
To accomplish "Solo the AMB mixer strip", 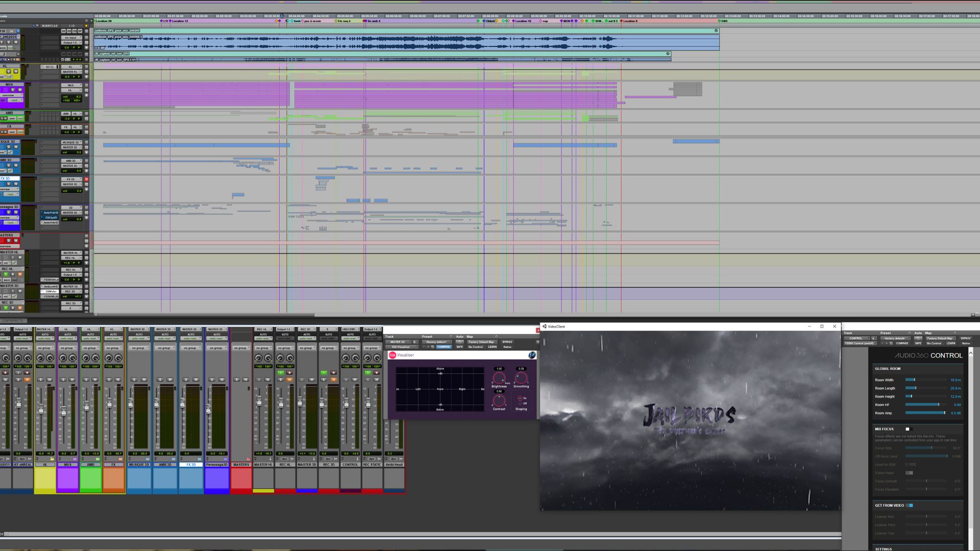I will [x=86, y=379].
